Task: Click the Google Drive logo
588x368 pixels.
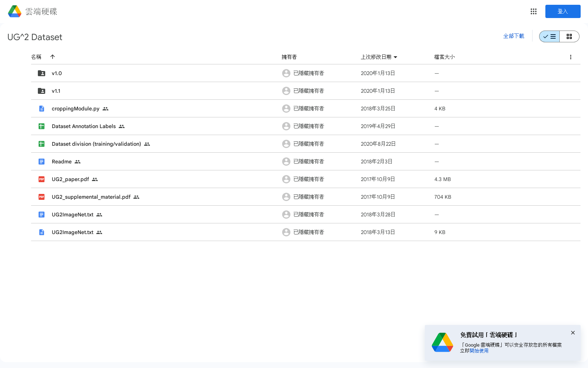Action: click(15, 11)
